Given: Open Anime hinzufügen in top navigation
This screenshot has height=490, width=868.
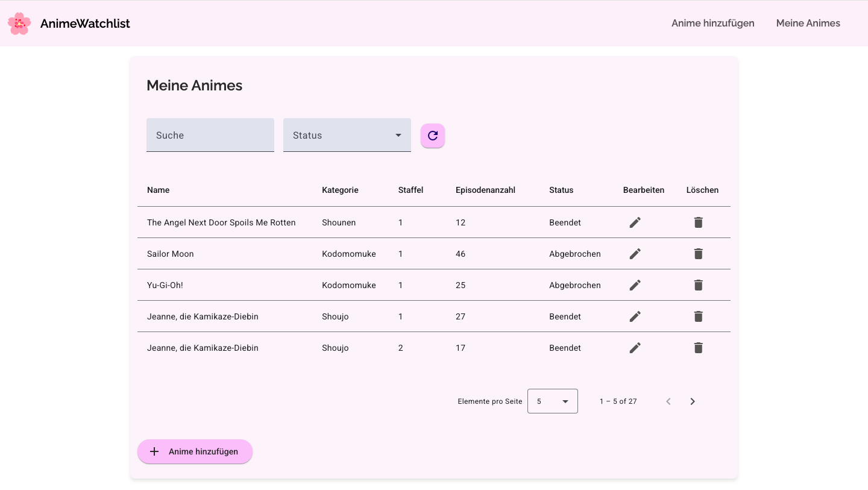Looking at the screenshot, I should click(712, 24).
